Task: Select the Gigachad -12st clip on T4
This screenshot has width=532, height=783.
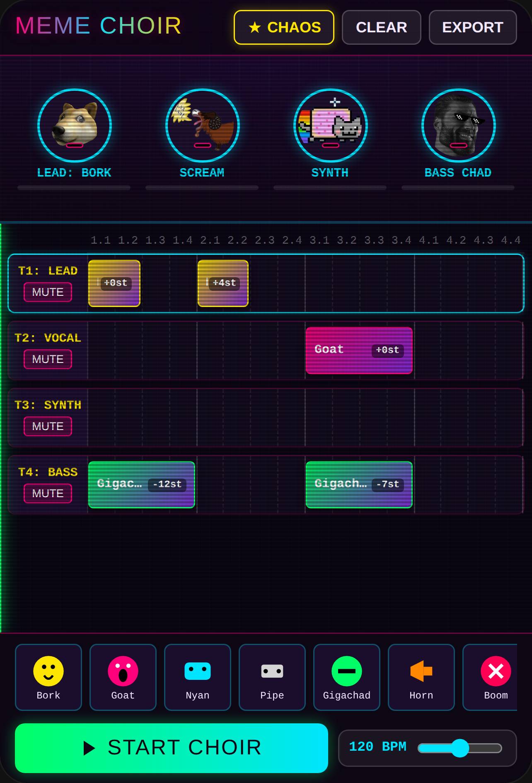Action: coord(142,485)
